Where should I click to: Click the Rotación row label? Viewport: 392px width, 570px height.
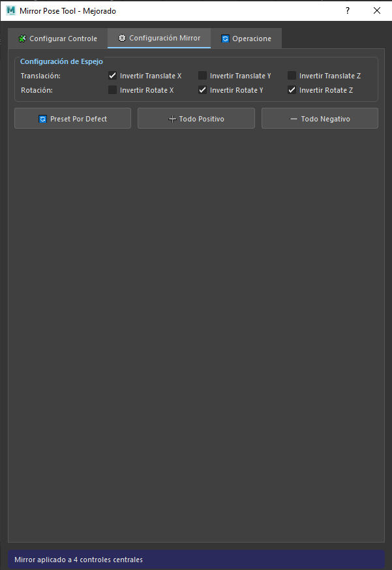(36, 91)
